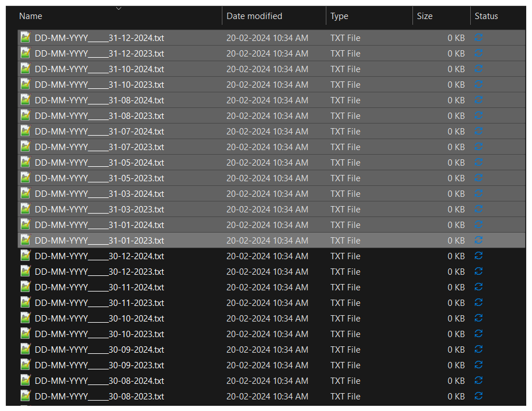532x411 pixels.
Task: Toggle sort arrow above Name column
Action: [x=118, y=8]
